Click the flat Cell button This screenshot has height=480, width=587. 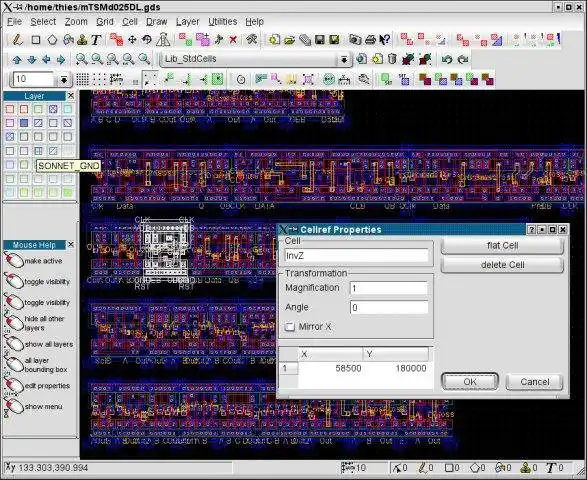click(x=502, y=246)
